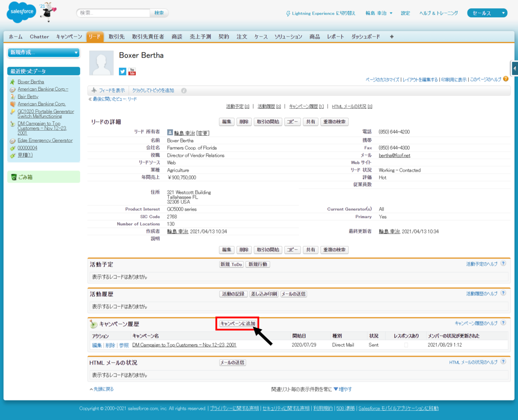The width and height of the screenshot is (518, 420).
Task: Open YouTube icon under Boxer Bertha name
Action: coord(132,71)
